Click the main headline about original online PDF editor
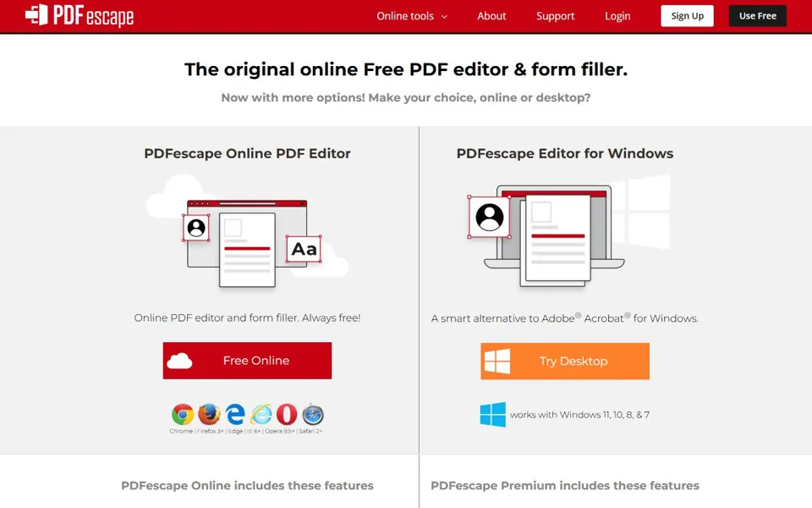Screen dimensions: 812x508 [406, 69]
